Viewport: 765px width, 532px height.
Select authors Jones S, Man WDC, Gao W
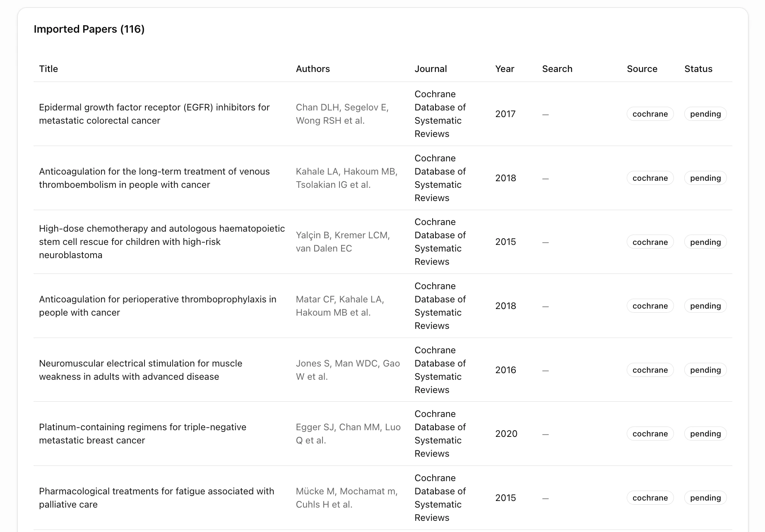click(x=348, y=370)
